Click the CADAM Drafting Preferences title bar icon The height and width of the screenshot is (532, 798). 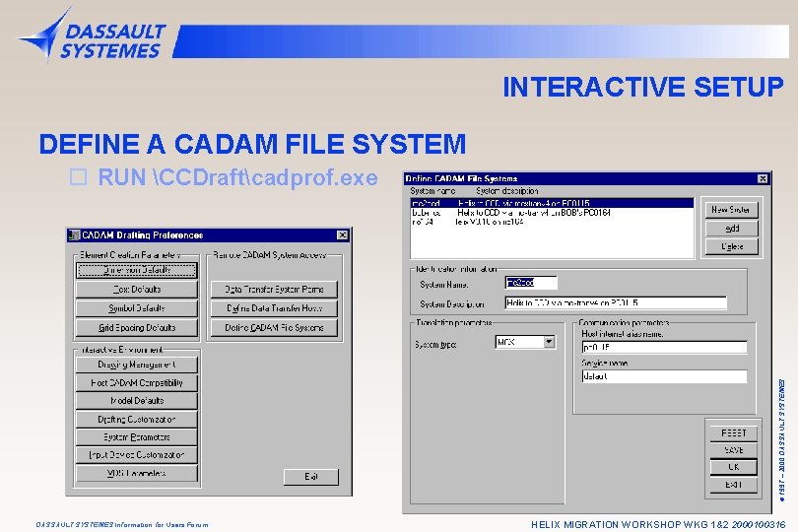click(x=74, y=235)
